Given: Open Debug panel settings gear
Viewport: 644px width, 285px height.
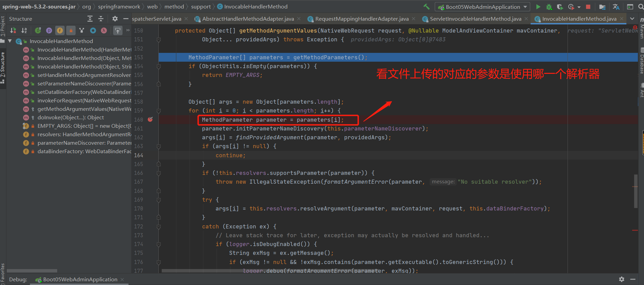Looking at the screenshot, I should pyautogui.click(x=622, y=279).
